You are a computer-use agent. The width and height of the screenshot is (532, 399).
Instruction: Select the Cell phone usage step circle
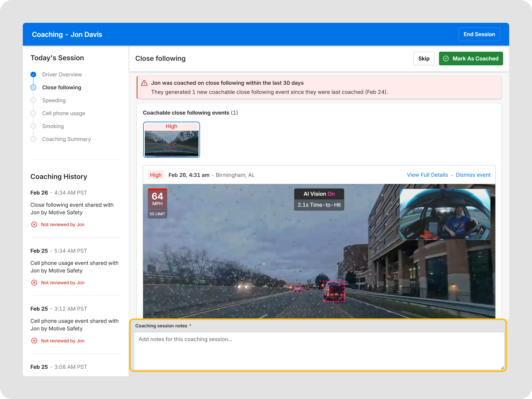tap(33, 113)
